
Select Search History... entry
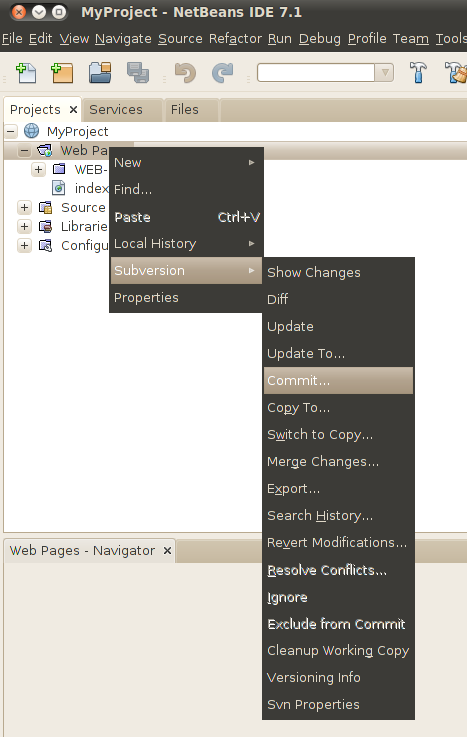[338, 516]
